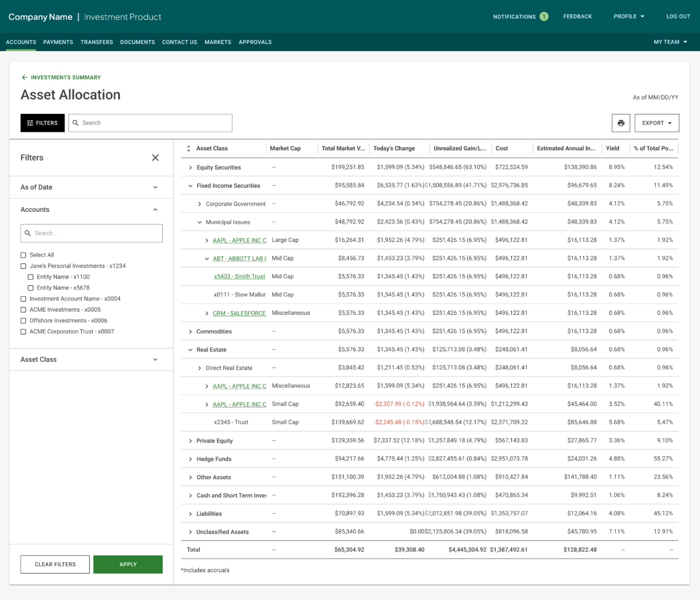The height and width of the screenshot is (600, 700).
Task: Expand the As of Date filter section
Action: pyautogui.click(x=155, y=187)
